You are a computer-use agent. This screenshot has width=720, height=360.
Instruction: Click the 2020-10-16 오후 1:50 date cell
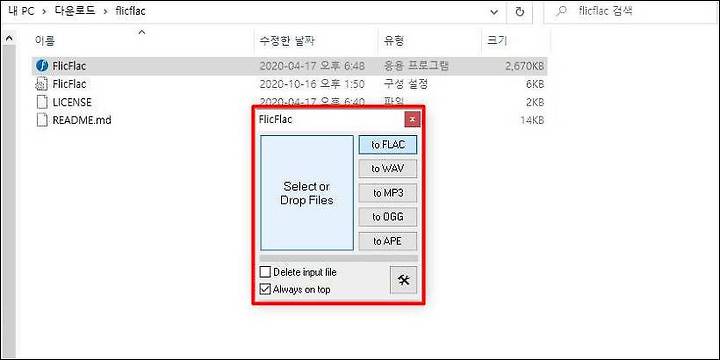[x=312, y=84]
